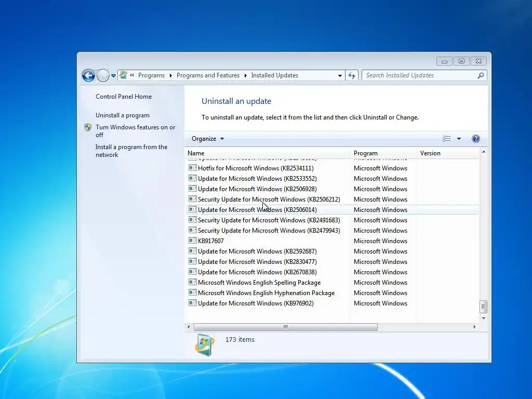
Task: Click the 173 items status text
Action: pos(240,340)
